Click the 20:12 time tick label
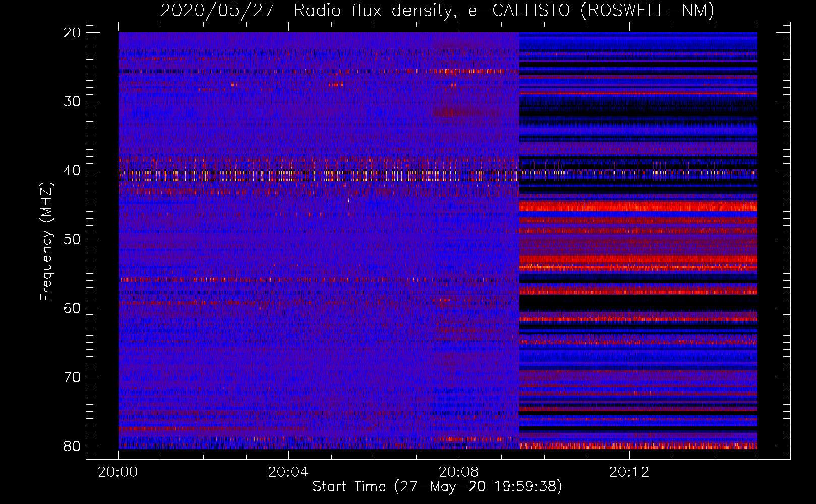Screen dimensions: 816x504 (x=629, y=472)
